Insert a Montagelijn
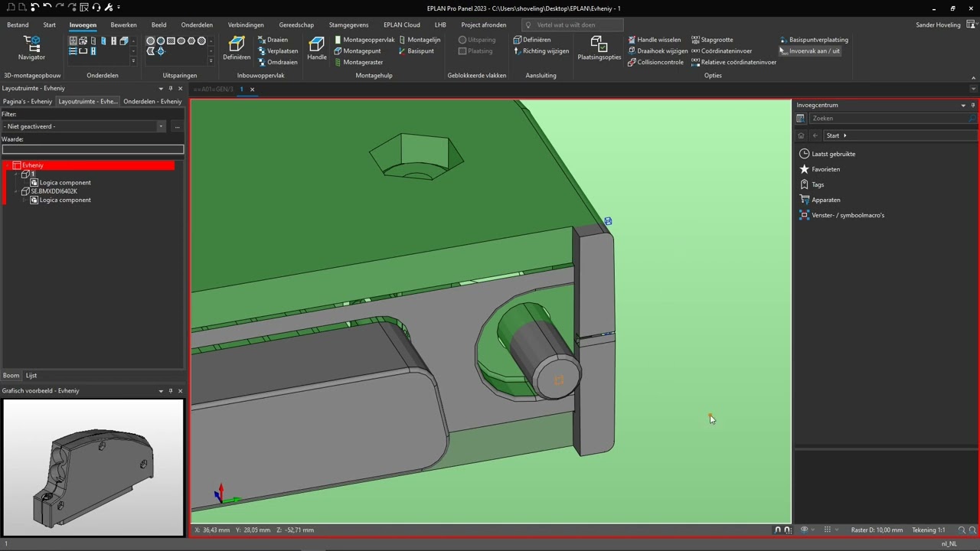The image size is (980, 551). [x=420, y=40]
